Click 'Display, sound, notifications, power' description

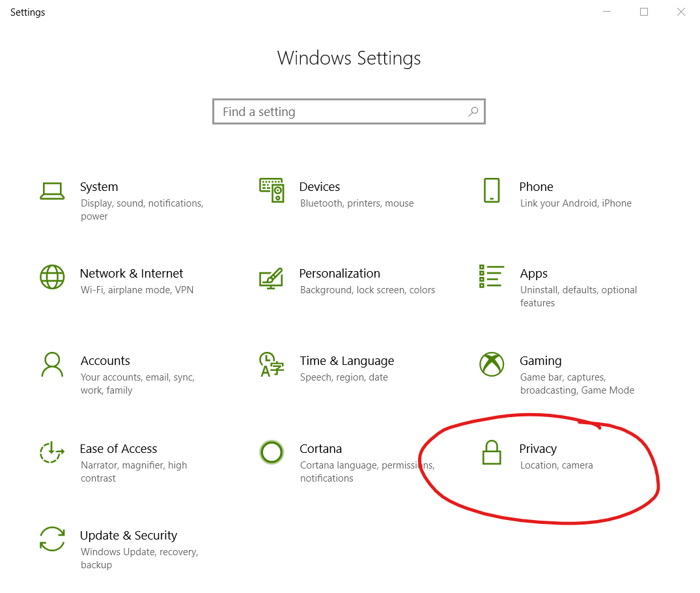click(142, 210)
